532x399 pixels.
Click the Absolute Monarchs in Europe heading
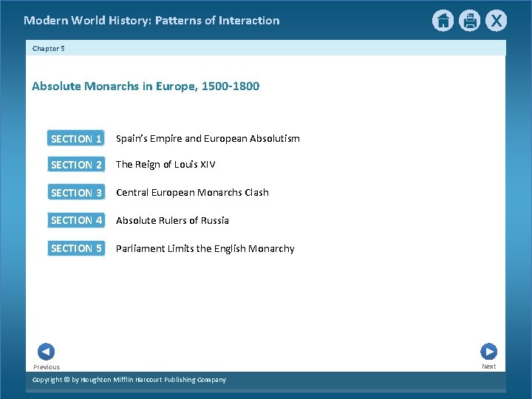pos(146,86)
